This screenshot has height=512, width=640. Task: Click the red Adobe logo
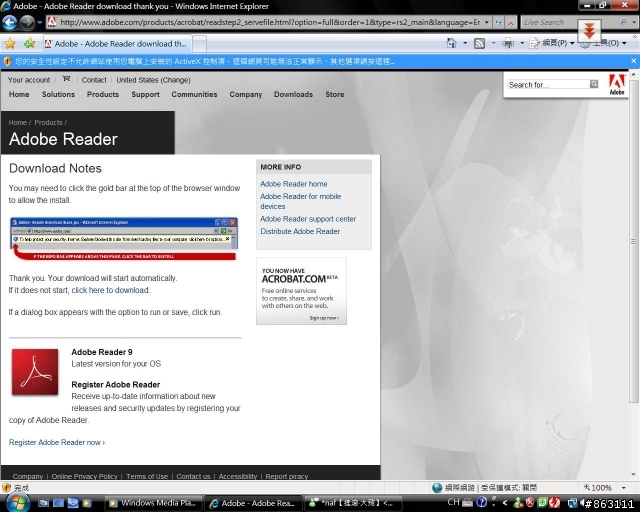pyautogui.click(x=617, y=85)
